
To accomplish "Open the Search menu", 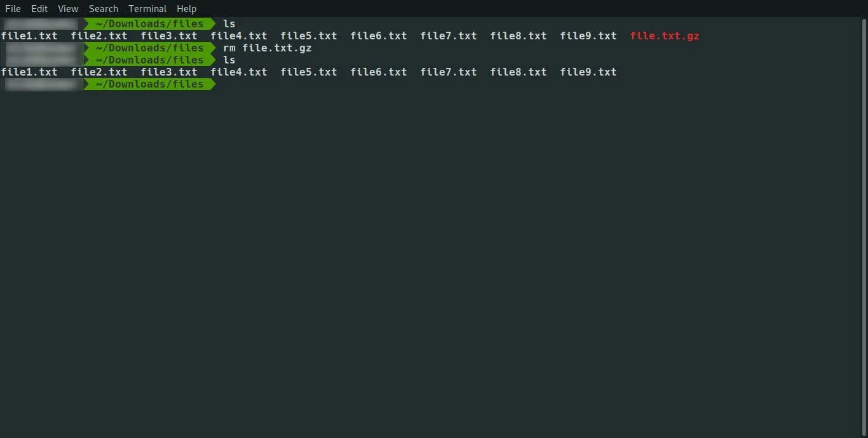I will pos(104,8).
